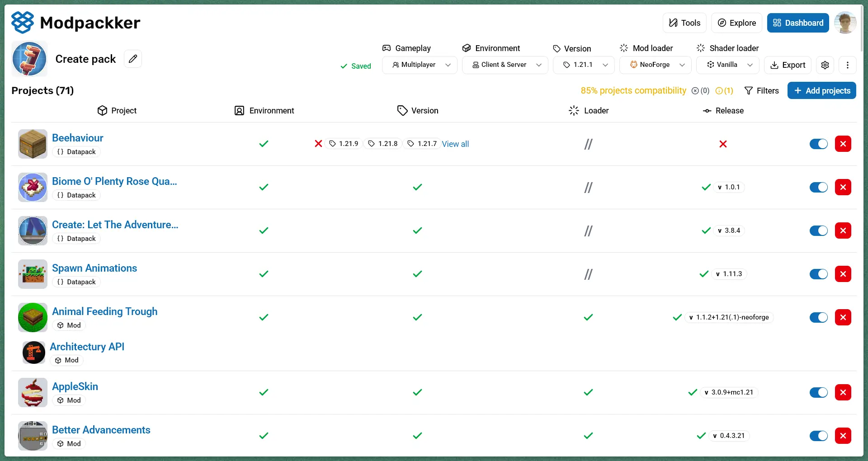Viewport: 868px width, 461px height.
Task: Go to the Explore page
Action: coord(736,23)
